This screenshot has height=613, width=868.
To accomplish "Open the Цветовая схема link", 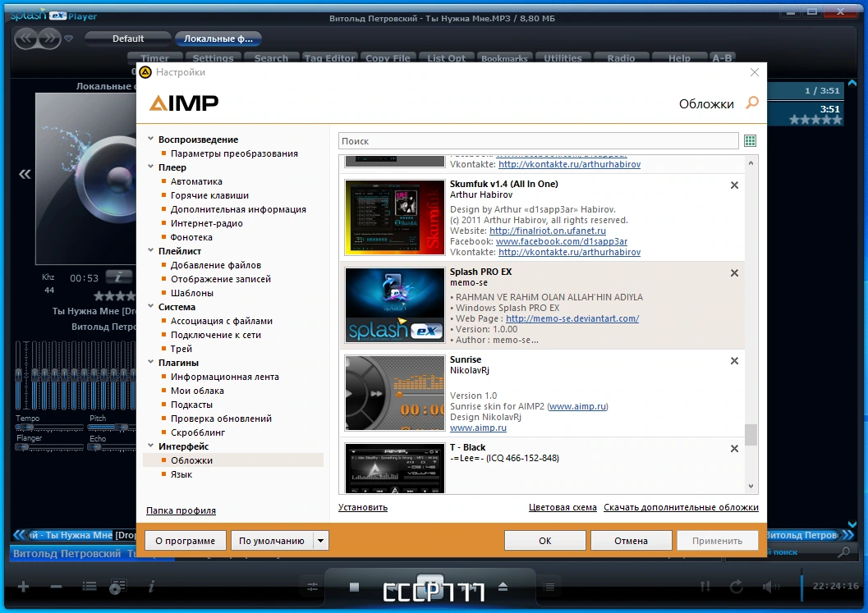I will click(563, 507).
